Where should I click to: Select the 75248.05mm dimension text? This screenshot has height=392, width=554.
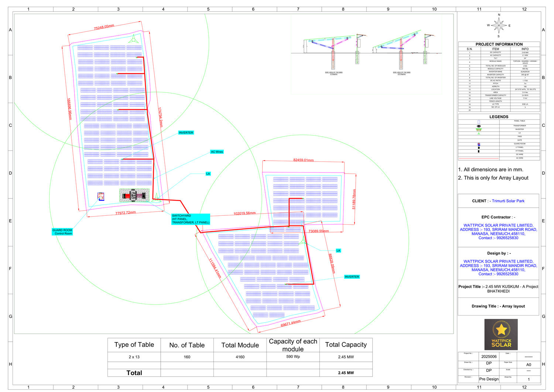click(104, 27)
